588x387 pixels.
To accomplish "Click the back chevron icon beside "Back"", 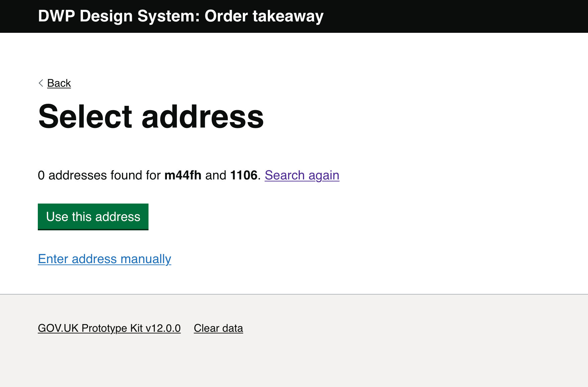I will pyautogui.click(x=40, y=83).
